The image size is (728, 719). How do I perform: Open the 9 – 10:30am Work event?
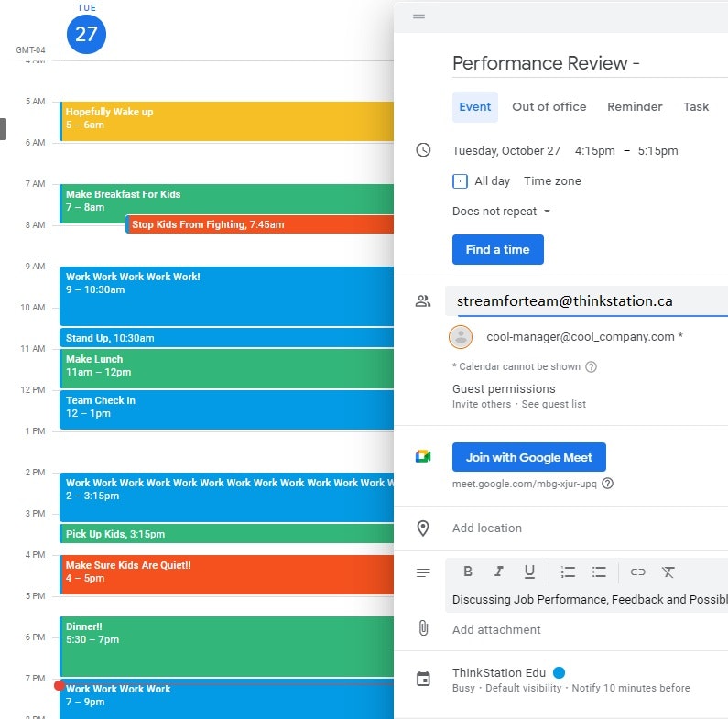(x=226, y=296)
